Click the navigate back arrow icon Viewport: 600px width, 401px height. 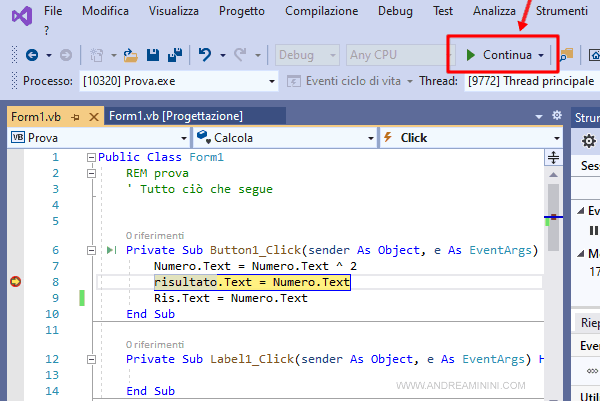click(31, 54)
